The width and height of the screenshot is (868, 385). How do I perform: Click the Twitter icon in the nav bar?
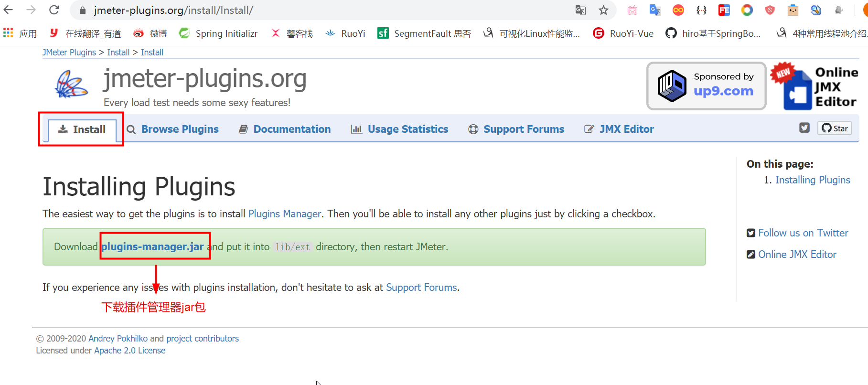804,128
